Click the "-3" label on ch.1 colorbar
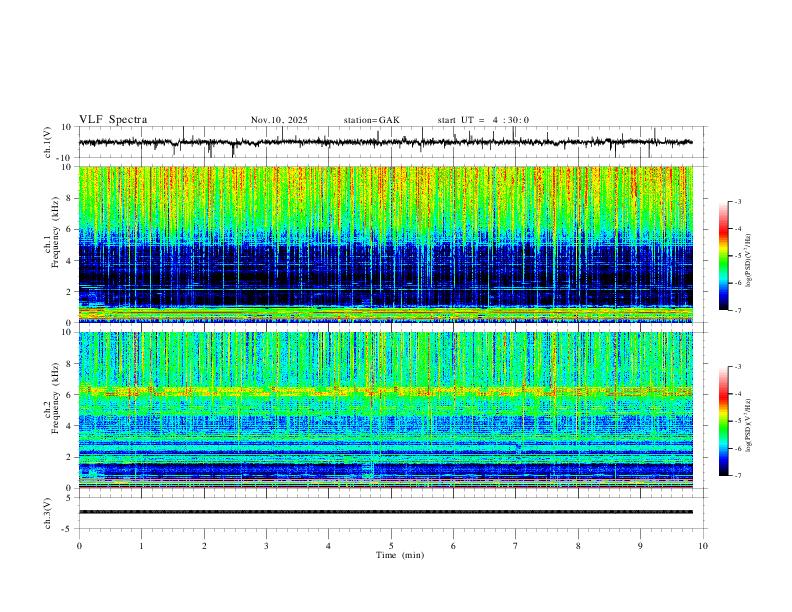Screen dimensions: 792x612 737,201
